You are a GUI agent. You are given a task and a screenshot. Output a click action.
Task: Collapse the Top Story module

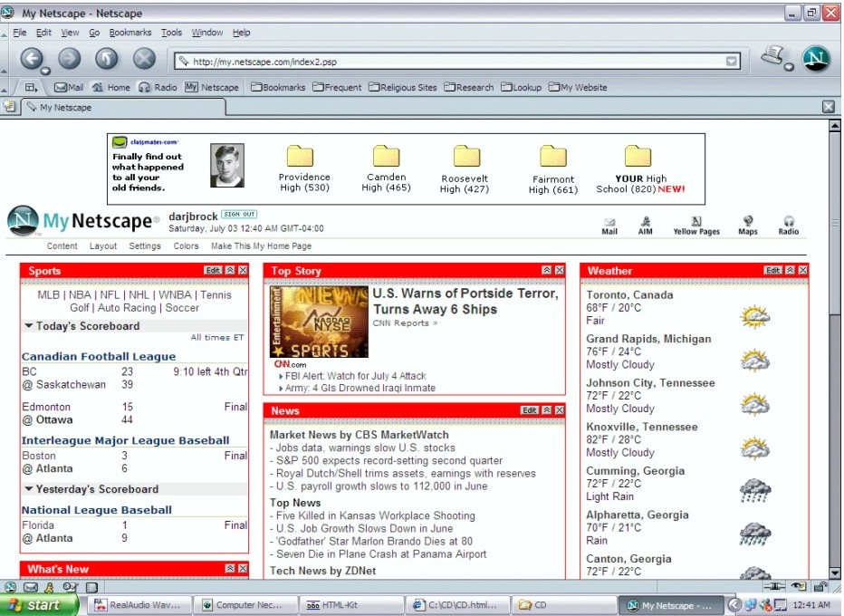(546, 270)
